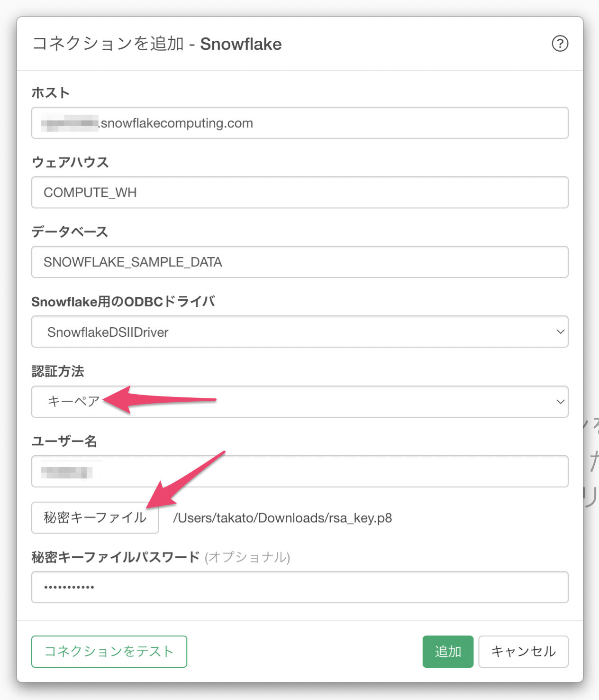Click the ユーザー名 label
This screenshot has height=700, width=599.
[x=64, y=441]
